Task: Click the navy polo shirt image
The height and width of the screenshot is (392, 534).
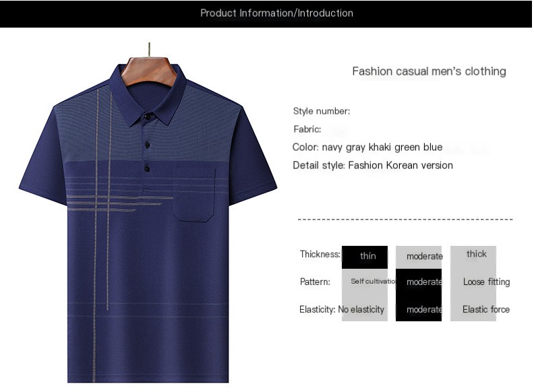Action: (148, 218)
